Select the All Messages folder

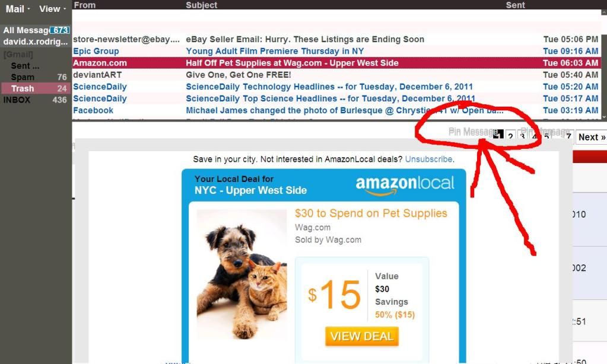tap(36, 30)
